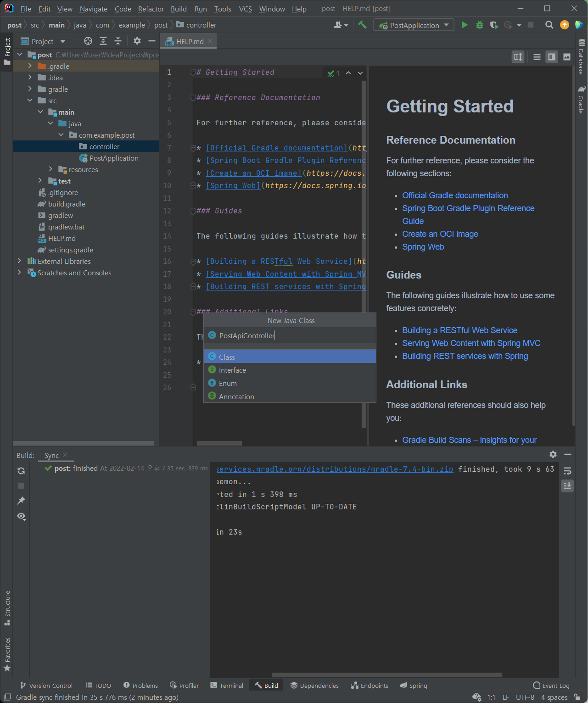Open Search Everywhere magnifier icon
This screenshot has width=588, height=703.
(x=549, y=25)
